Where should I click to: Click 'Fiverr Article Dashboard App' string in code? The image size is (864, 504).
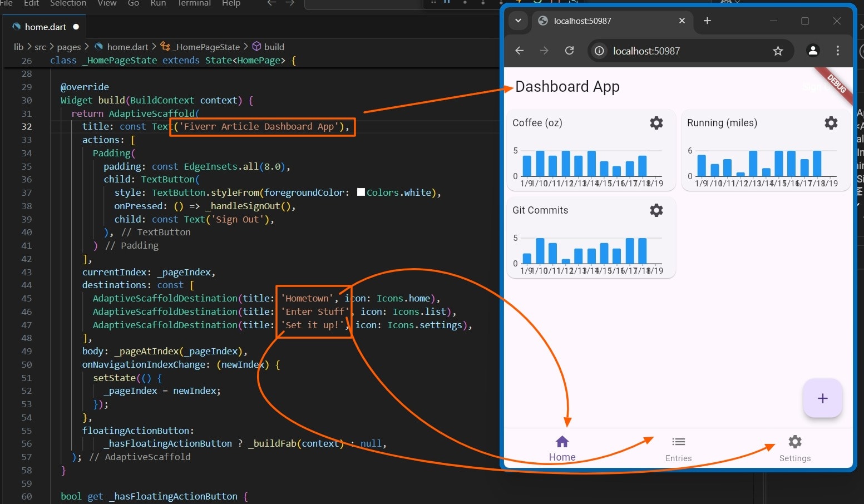[x=258, y=126]
